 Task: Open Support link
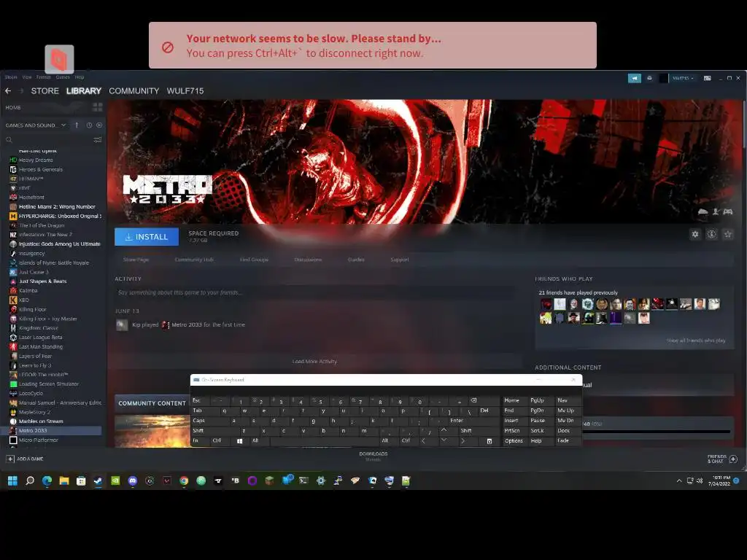point(400,260)
